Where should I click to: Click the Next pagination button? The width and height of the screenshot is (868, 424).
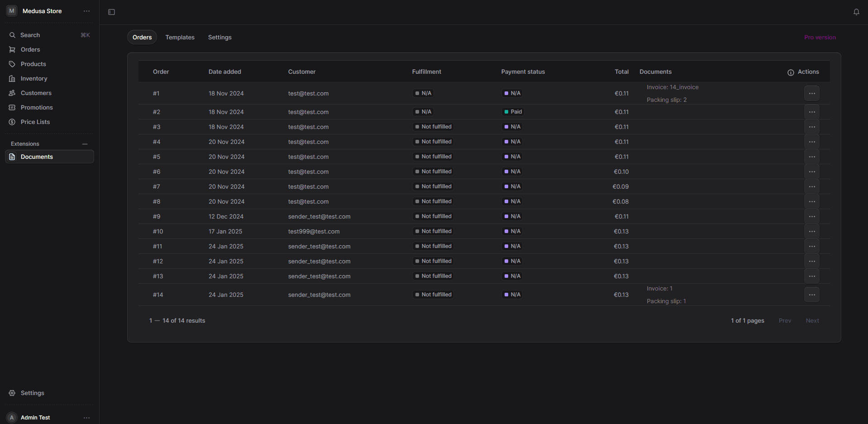pyautogui.click(x=812, y=320)
